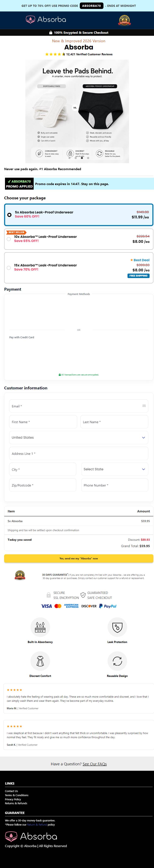Click the 12,421 Verified Customer Reviews text

click(89, 54)
